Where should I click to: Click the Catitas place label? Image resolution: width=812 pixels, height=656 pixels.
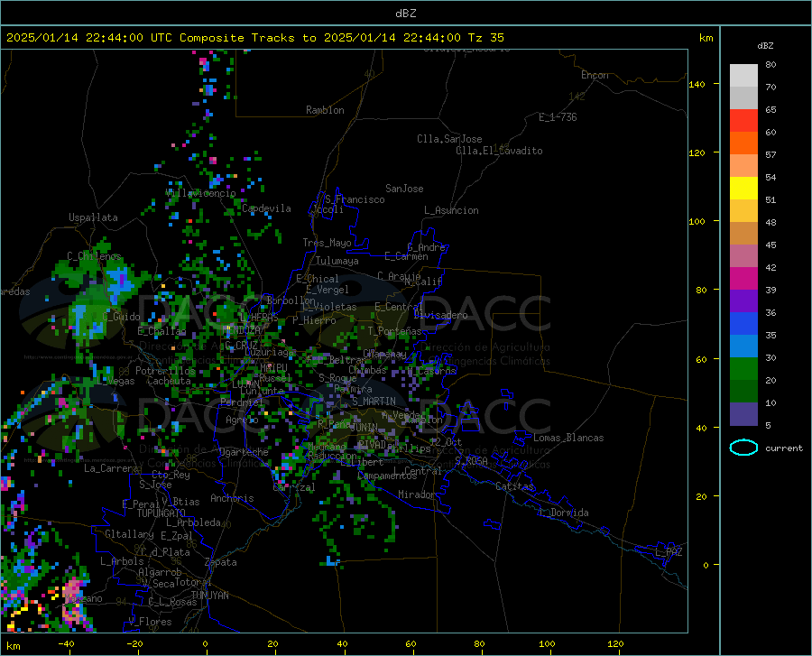[514, 486]
